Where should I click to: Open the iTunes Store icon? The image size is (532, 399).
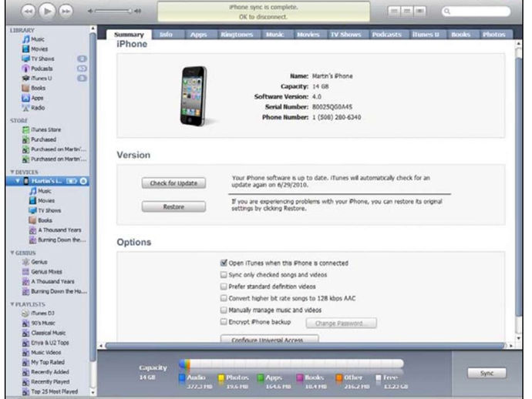[x=25, y=130]
